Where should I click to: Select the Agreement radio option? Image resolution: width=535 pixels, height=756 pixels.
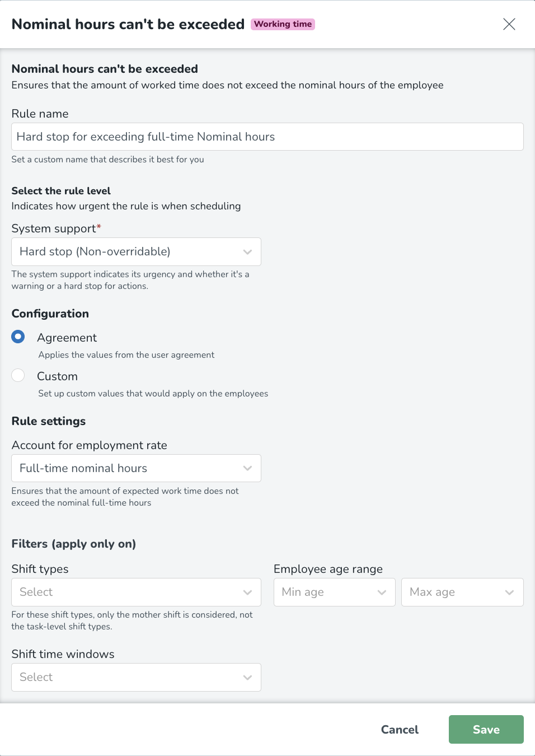(18, 337)
